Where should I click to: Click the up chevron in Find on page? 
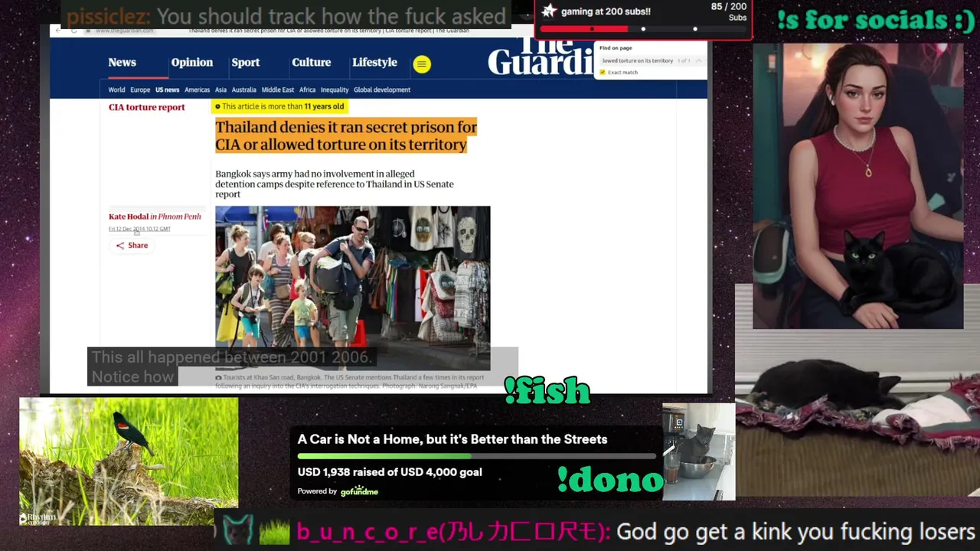(x=698, y=60)
